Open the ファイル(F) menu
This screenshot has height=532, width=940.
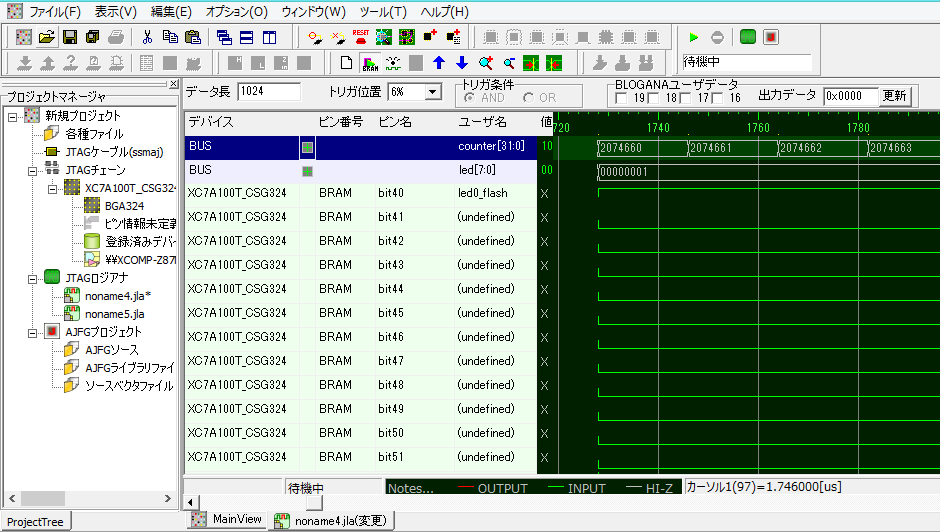(x=55, y=12)
